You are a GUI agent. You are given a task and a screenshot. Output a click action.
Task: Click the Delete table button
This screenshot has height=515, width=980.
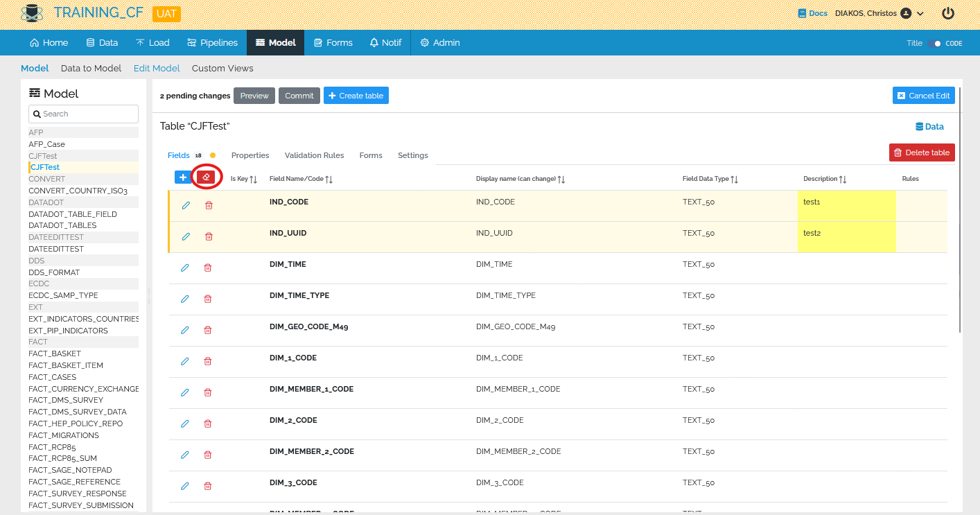(921, 152)
